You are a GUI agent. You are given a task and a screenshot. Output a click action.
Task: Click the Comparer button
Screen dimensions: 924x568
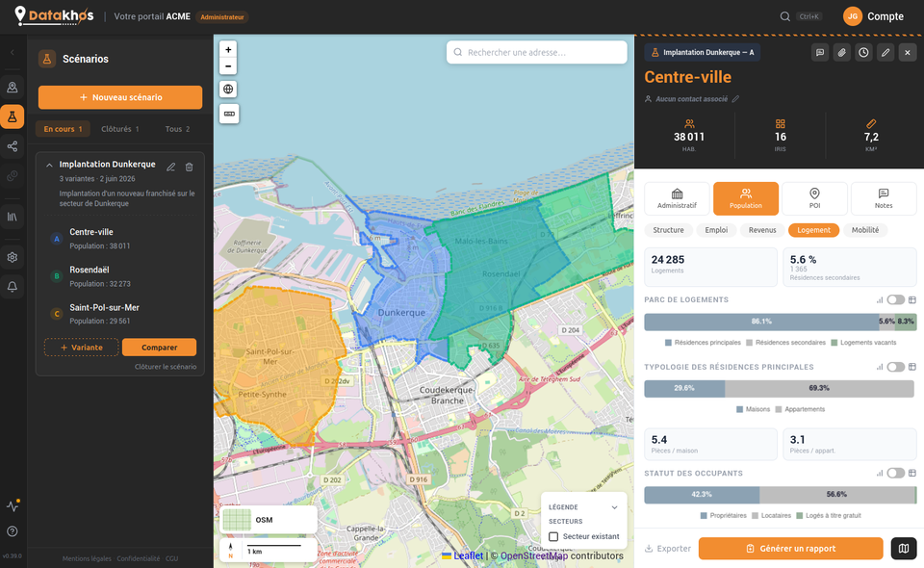pos(159,348)
